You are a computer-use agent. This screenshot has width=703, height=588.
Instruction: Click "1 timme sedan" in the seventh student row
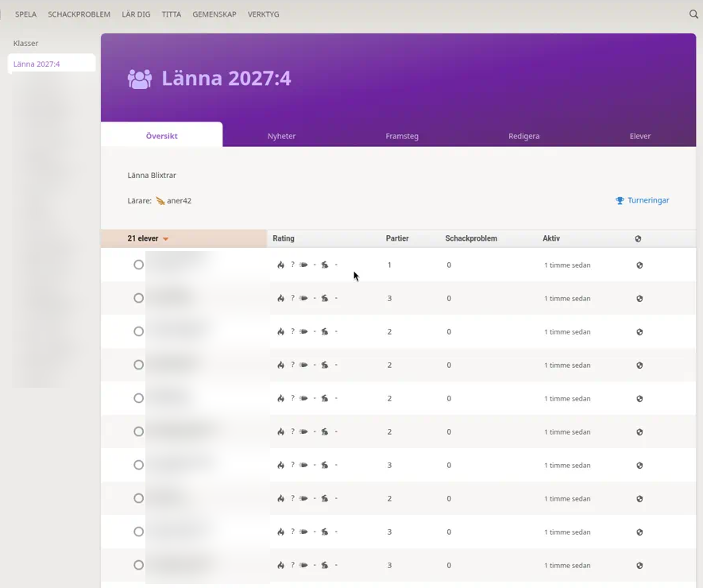pos(567,466)
